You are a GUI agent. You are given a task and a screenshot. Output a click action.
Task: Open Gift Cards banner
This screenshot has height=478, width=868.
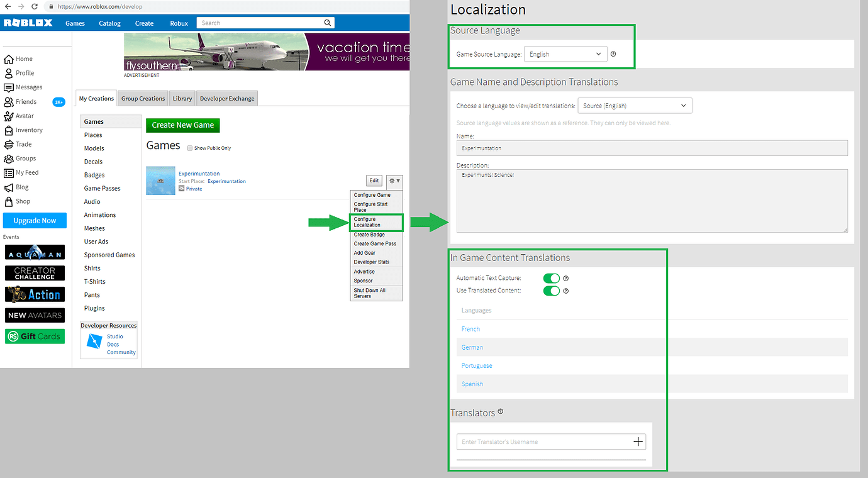[x=35, y=336]
